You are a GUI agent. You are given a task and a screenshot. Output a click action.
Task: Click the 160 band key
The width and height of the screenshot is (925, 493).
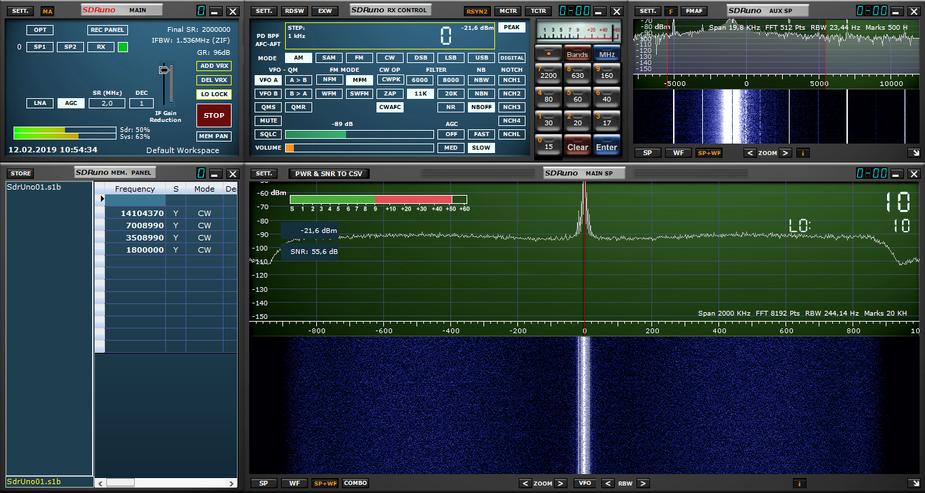606,74
